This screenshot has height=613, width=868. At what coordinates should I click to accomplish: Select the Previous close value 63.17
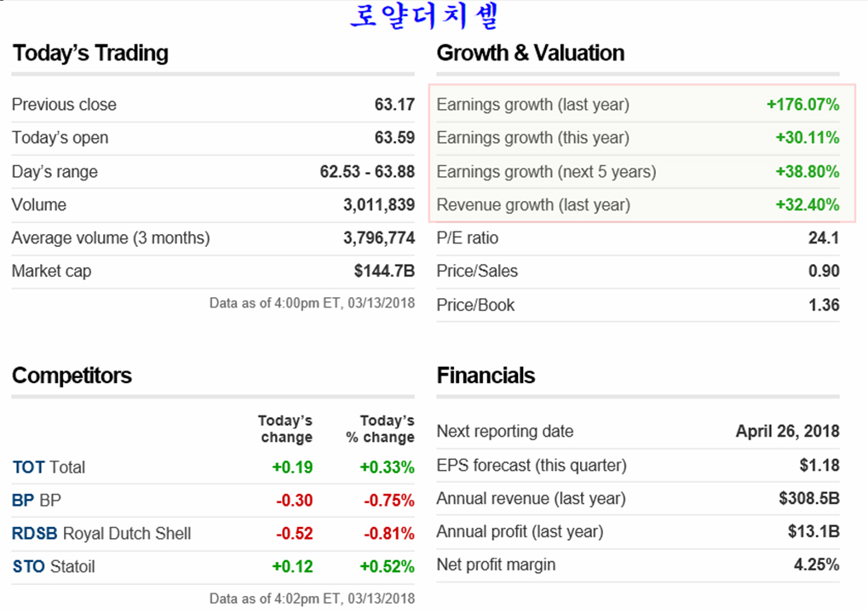[394, 105]
